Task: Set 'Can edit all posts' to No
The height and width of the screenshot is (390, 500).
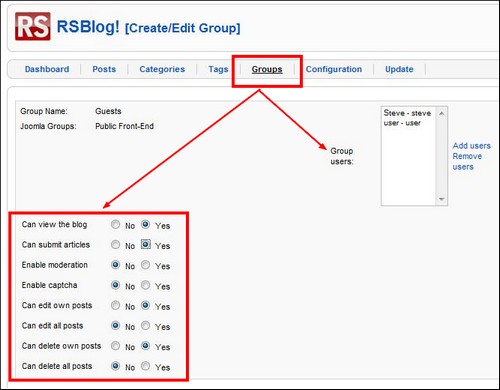Action: pos(115,326)
